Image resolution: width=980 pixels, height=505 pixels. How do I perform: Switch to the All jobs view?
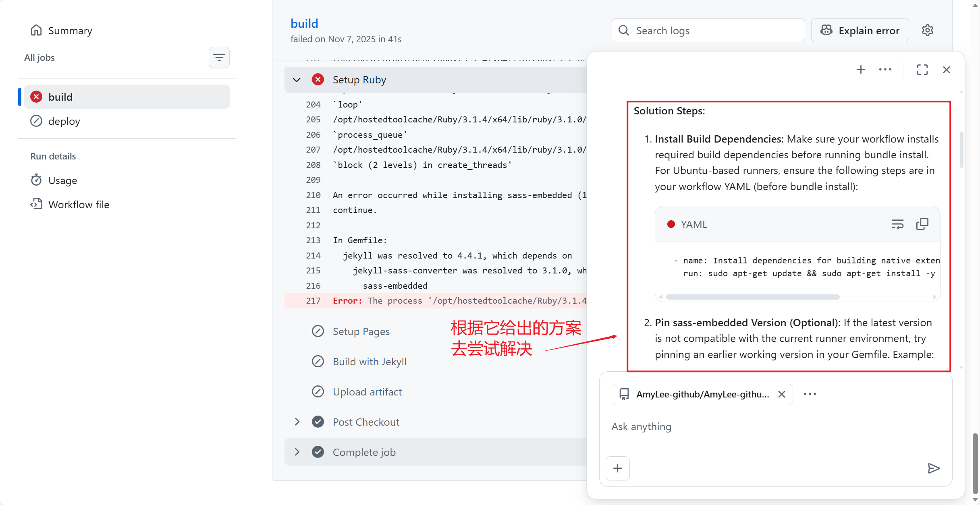coord(39,57)
